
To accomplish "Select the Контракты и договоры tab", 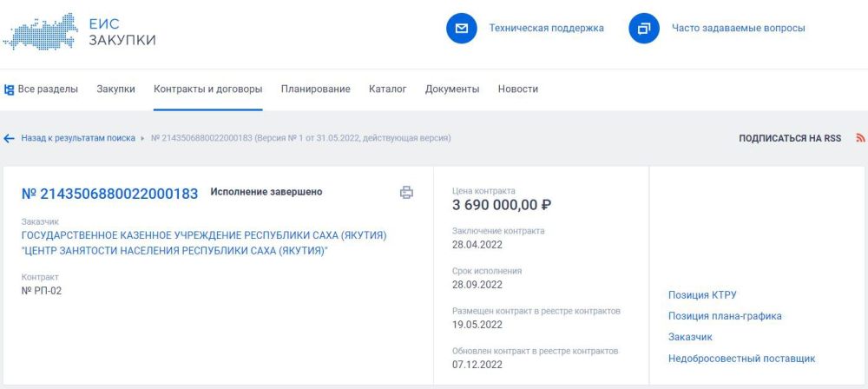I will pyautogui.click(x=207, y=89).
